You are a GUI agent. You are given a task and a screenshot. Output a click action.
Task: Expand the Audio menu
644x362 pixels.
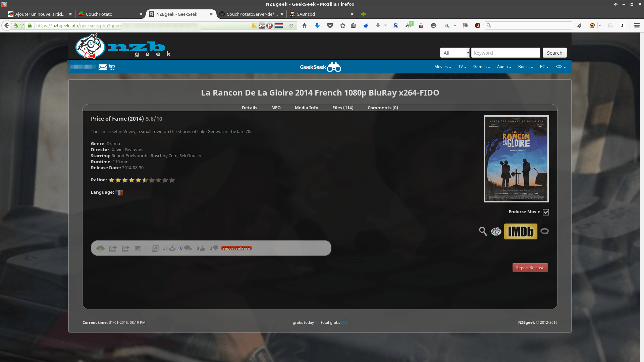[504, 67]
